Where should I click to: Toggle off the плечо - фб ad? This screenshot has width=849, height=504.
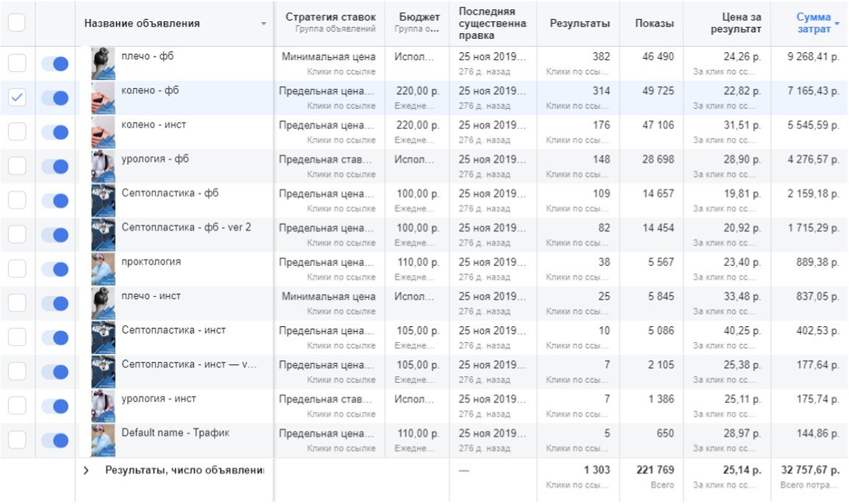coord(55,64)
